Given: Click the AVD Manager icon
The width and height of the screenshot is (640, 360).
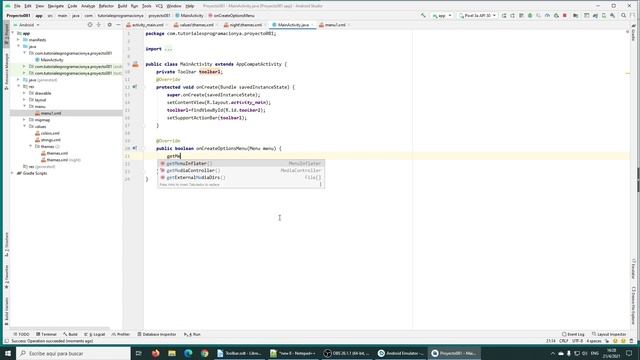Looking at the screenshot, I should coord(604,16).
